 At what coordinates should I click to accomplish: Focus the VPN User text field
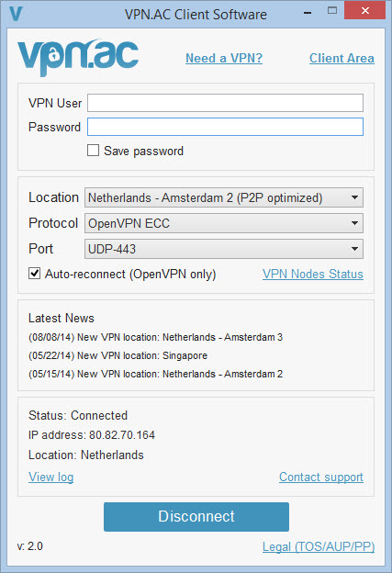pyautogui.click(x=225, y=103)
